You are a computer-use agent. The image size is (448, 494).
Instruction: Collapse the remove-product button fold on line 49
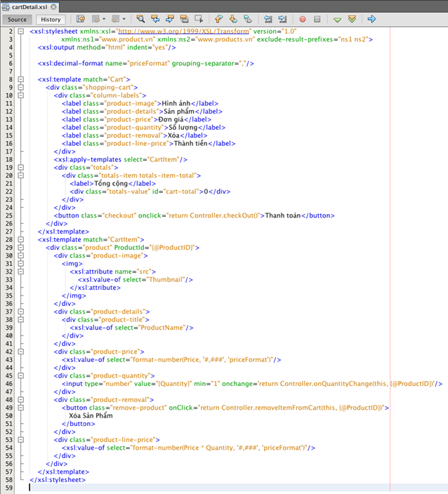coord(21,408)
